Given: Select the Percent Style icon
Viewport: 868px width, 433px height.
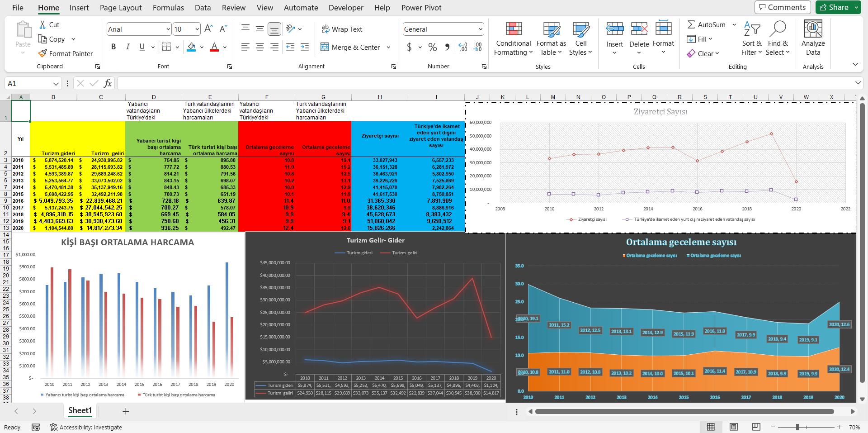Looking at the screenshot, I should click(x=433, y=47).
